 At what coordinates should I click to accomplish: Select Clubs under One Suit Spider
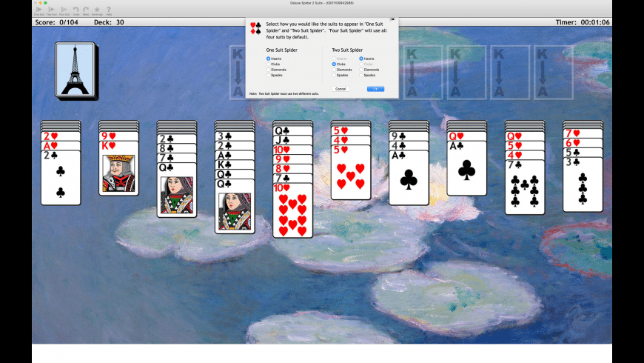pyautogui.click(x=274, y=64)
